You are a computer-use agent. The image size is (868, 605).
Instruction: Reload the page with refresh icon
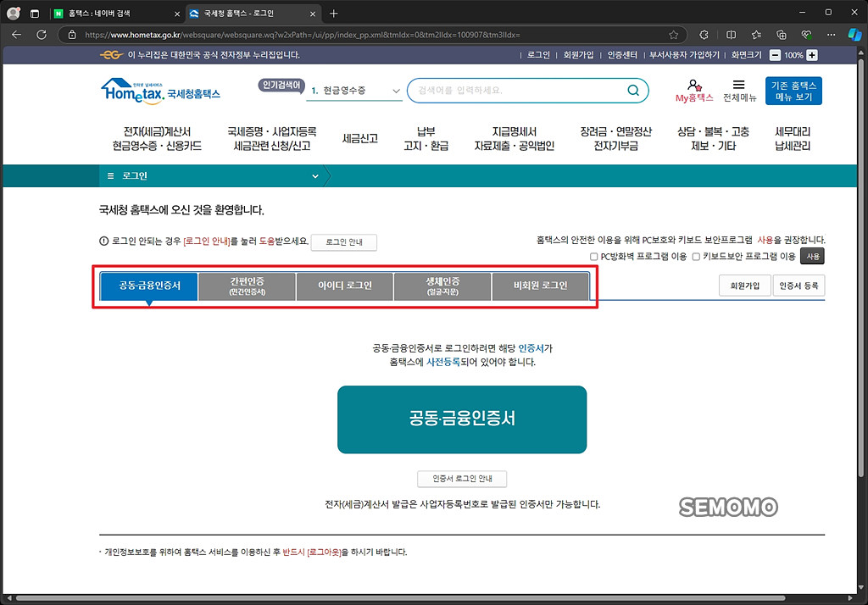[42, 35]
